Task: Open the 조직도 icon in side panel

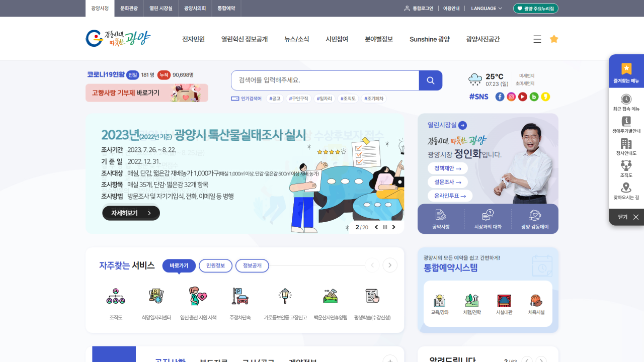Action: 626,169
